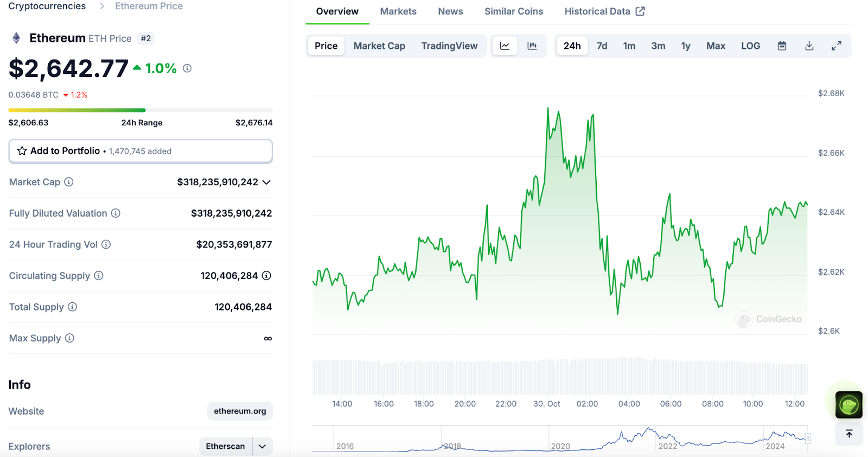This screenshot has width=868, height=457.
Task: Show Fully Diluted Valuation info icon
Action: (x=116, y=213)
